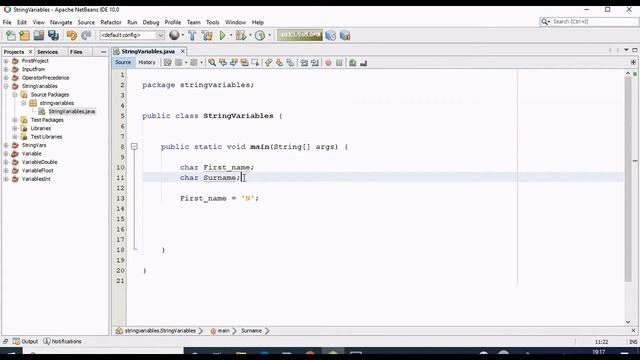Screen dimensions: 640x360
Task: Open the globe browser dropdown arrow
Action: 182,36
